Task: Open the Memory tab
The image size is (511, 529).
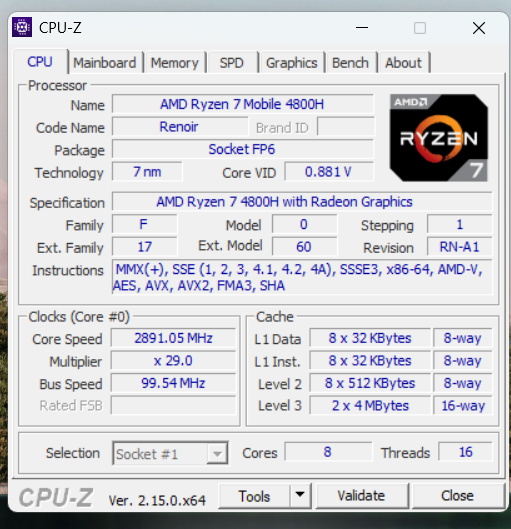Action: (174, 63)
